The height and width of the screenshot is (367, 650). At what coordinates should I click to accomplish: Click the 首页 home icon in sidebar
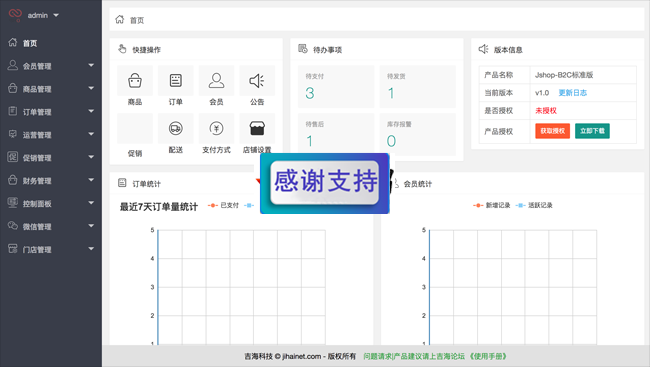point(13,42)
